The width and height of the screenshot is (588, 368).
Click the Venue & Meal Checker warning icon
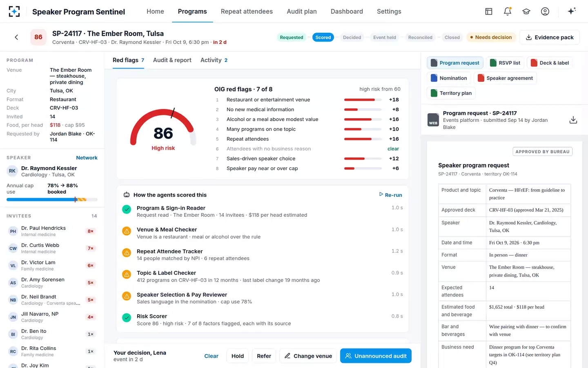127,231
